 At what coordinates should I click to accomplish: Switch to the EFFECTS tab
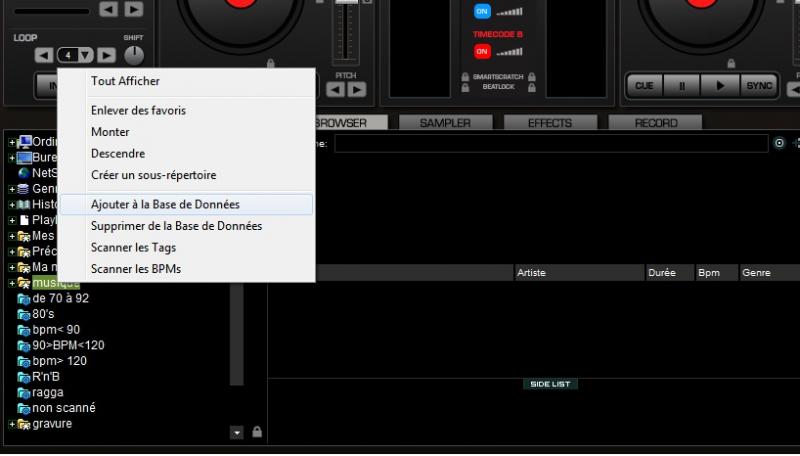tap(550, 123)
